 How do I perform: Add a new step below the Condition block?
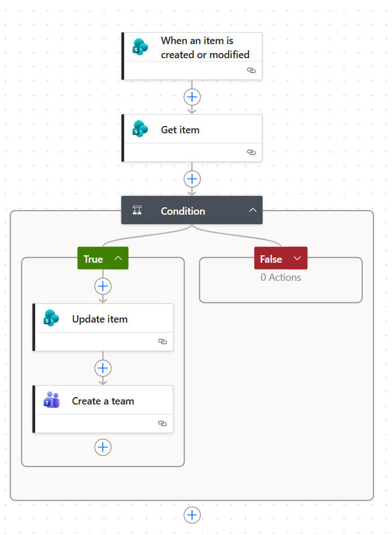(192, 515)
